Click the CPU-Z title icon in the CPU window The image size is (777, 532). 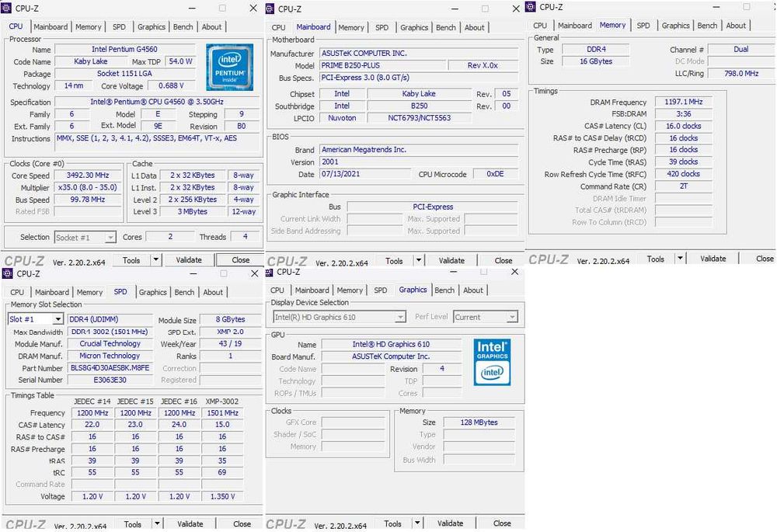pos(6,8)
